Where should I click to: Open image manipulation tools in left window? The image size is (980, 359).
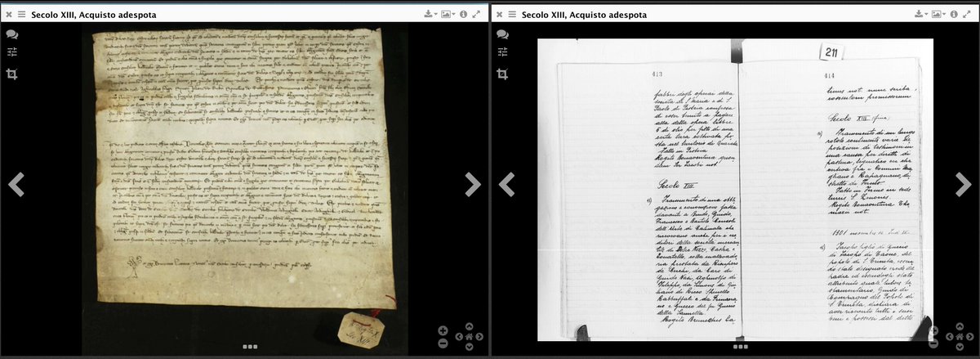point(12,53)
